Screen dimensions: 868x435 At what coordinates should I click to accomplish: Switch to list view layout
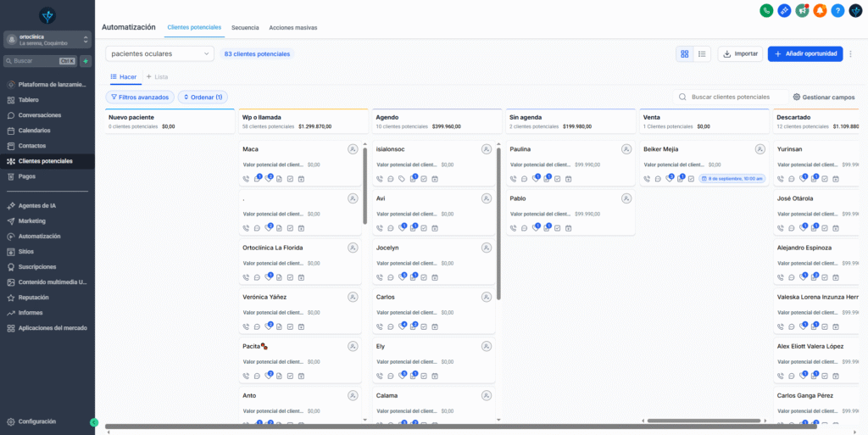(703, 53)
